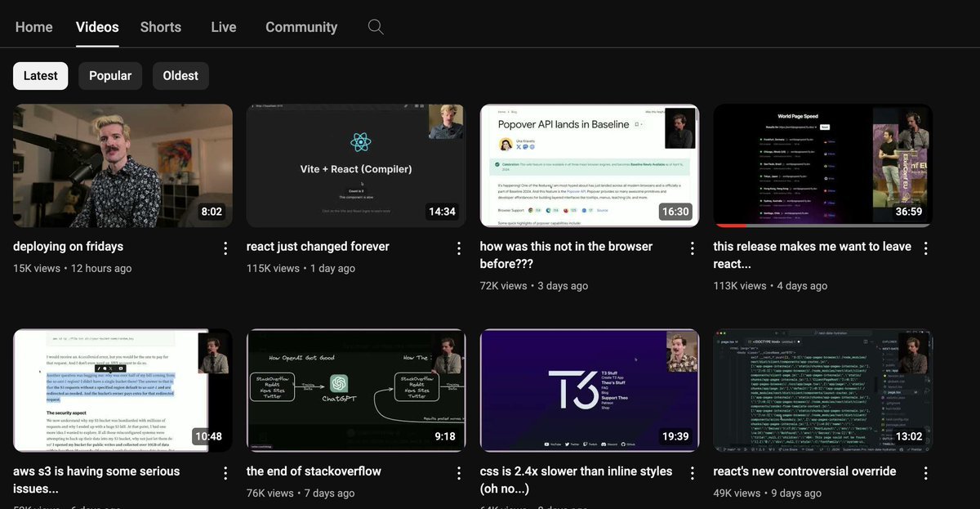Open three-dot menu for "react just changed forever"
The width and height of the screenshot is (980, 509).
pyautogui.click(x=459, y=248)
